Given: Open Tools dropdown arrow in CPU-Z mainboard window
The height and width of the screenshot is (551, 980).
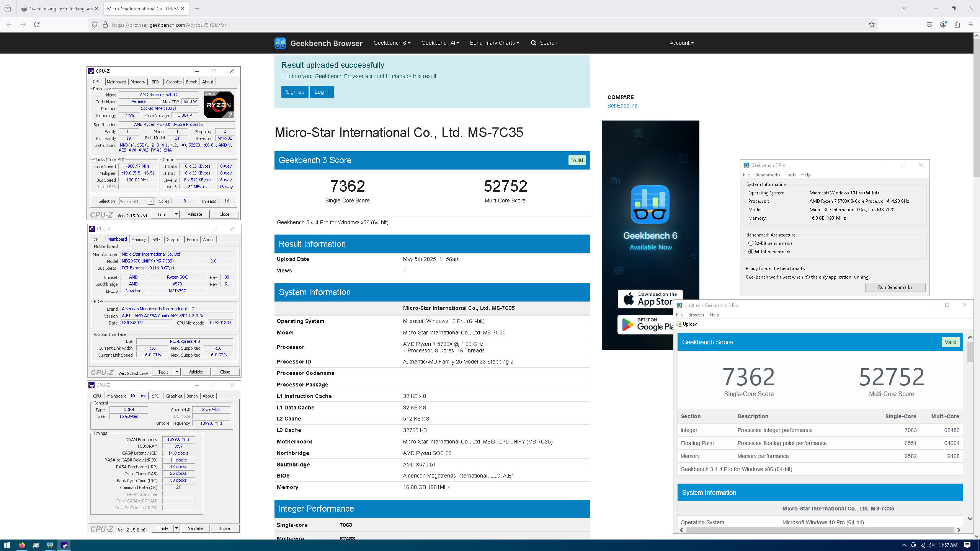Looking at the screenshot, I should tap(177, 372).
